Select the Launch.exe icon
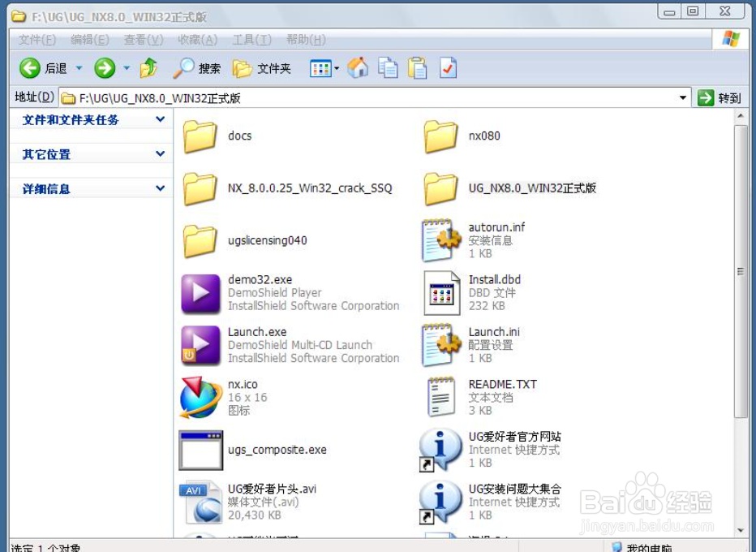Screen dimensions: 756x552 click(201, 344)
